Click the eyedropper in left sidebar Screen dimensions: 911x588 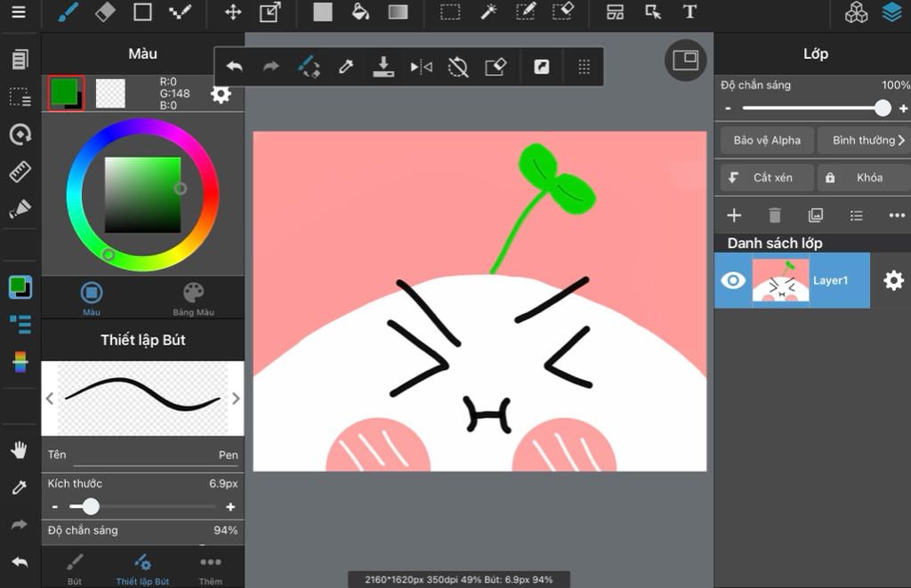click(20, 487)
